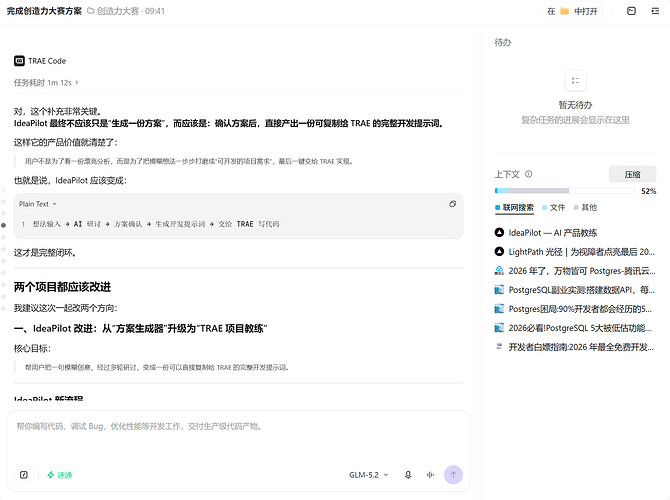
Task: Select the 其他 context tab
Action: pos(585,208)
